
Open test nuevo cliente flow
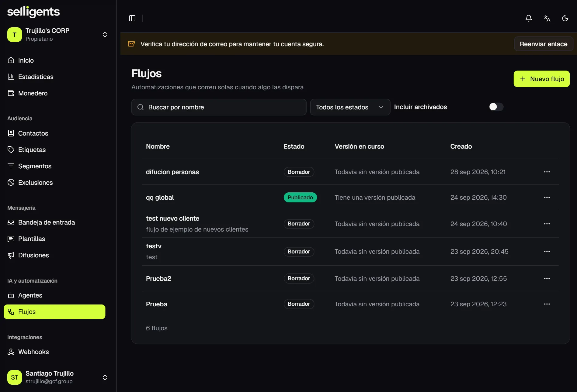coord(172,218)
